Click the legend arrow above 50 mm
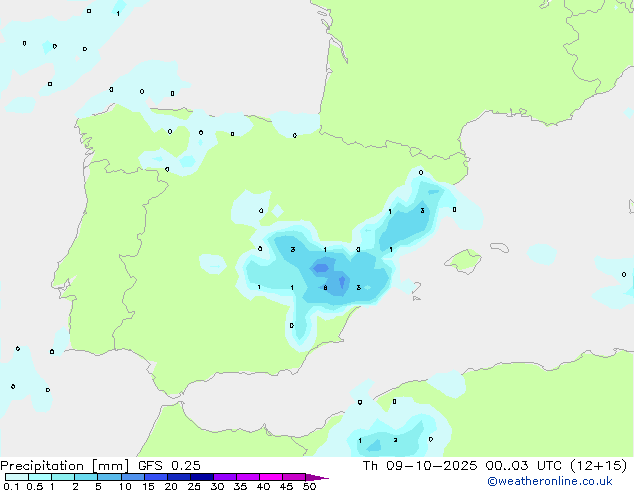Image resolution: width=634 pixels, height=490 pixels. [x=317, y=477]
